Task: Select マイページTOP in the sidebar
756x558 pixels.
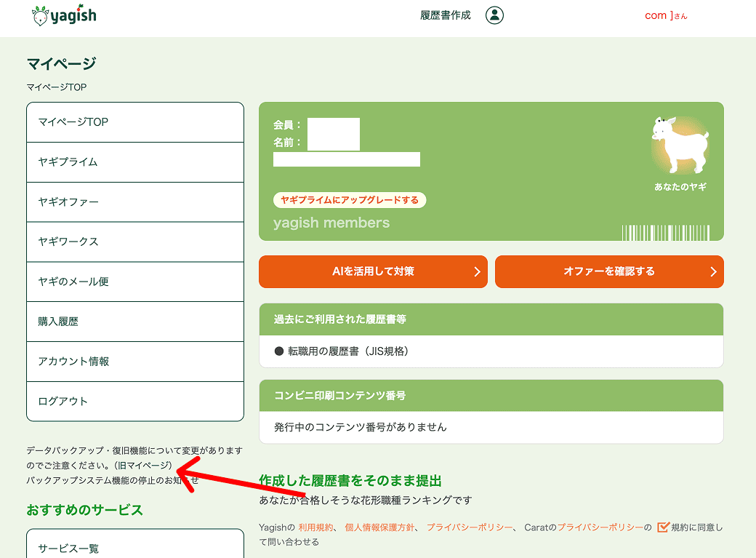Action: tap(135, 122)
